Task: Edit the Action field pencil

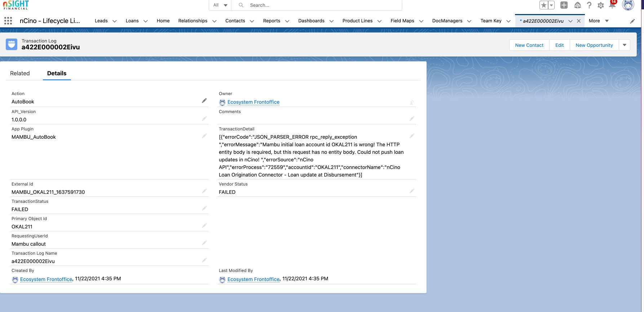Action: (x=204, y=101)
